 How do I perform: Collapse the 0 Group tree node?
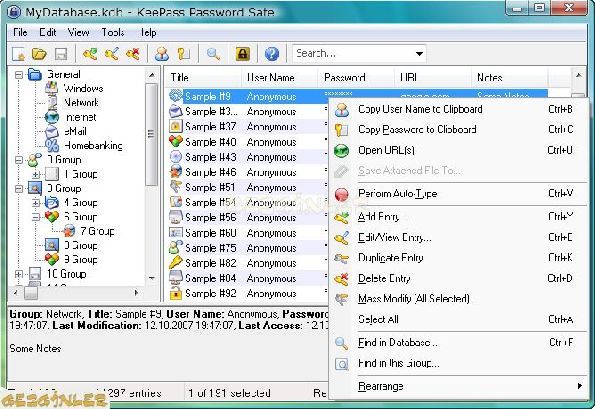click(19, 160)
